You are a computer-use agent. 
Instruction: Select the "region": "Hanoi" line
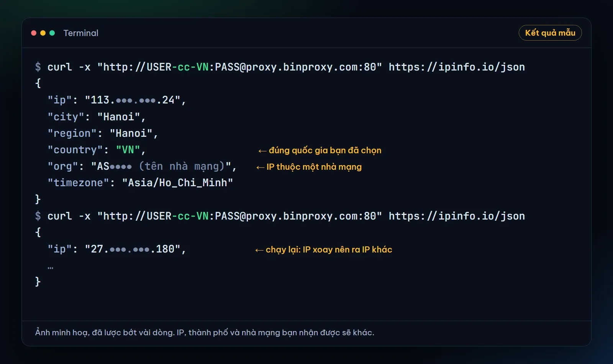(103, 133)
